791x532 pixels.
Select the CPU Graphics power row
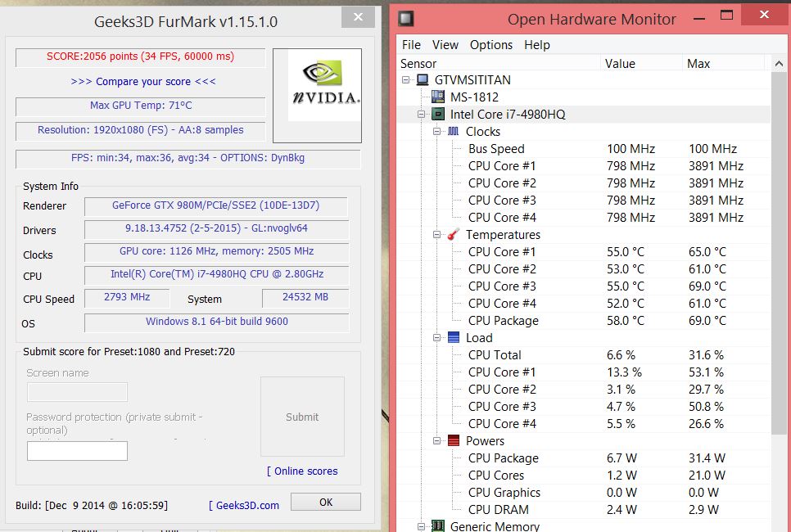click(584, 492)
